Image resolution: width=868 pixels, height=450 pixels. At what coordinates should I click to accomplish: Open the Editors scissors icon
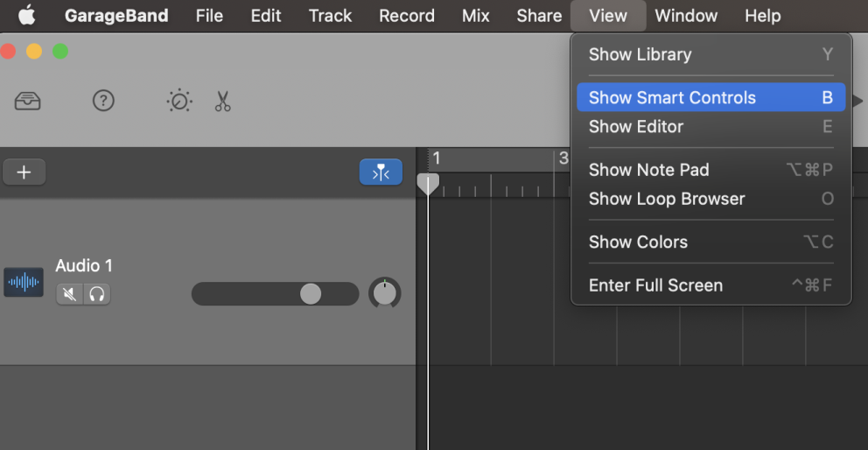tap(222, 102)
